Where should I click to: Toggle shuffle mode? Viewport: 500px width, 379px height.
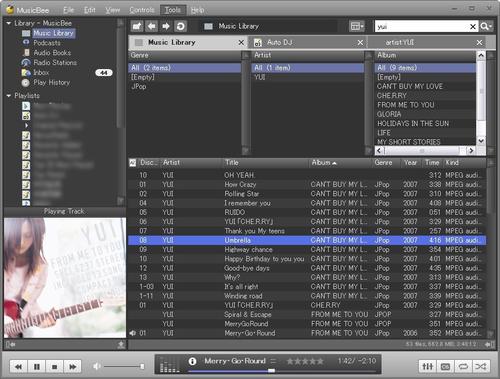(481, 367)
